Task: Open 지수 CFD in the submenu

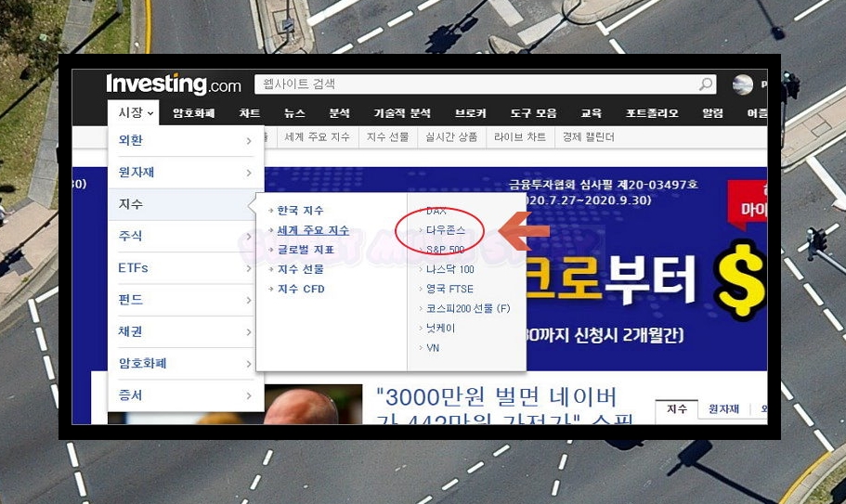Action: [301, 289]
